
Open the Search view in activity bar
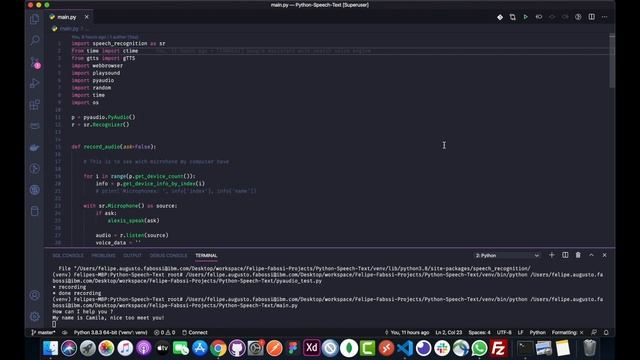pyautogui.click(x=35, y=40)
